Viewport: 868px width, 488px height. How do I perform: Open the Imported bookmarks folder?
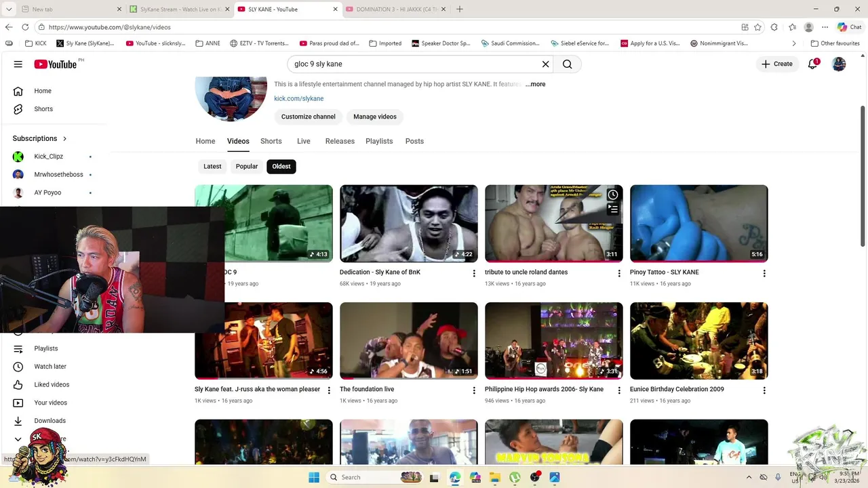click(385, 43)
